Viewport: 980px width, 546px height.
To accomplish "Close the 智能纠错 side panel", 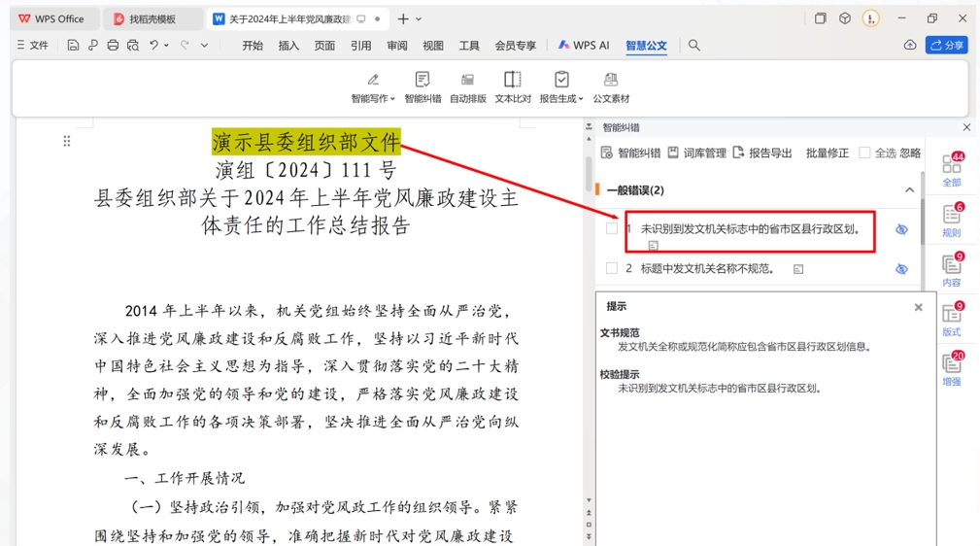I will (x=966, y=127).
